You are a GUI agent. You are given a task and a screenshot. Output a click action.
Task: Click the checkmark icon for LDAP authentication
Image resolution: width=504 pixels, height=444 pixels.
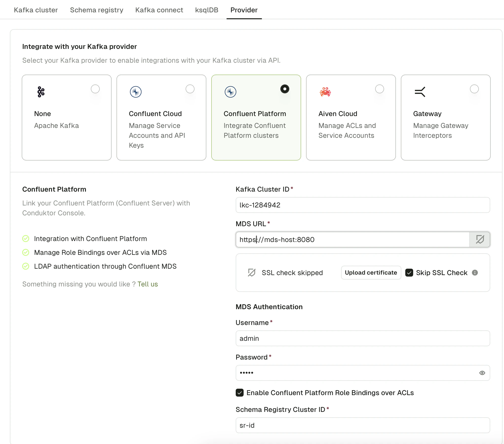[26, 266]
